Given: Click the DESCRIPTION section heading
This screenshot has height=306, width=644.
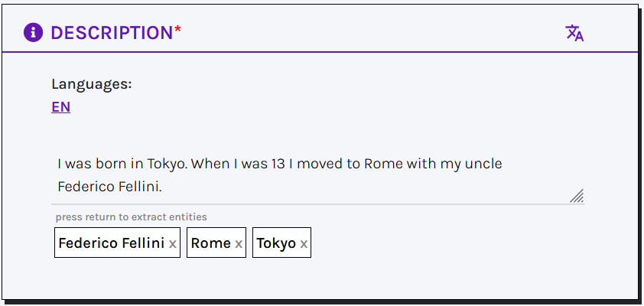Looking at the screenshot, I should (112, 33).
